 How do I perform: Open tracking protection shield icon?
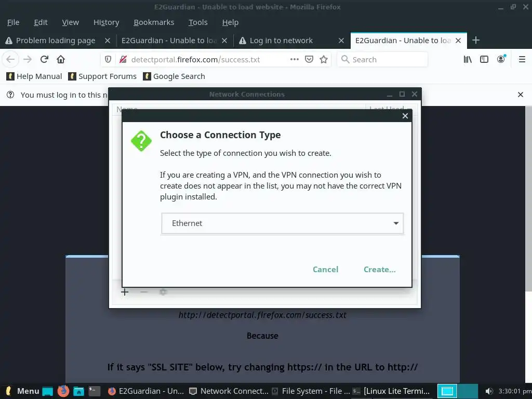(x=108, y=59)
